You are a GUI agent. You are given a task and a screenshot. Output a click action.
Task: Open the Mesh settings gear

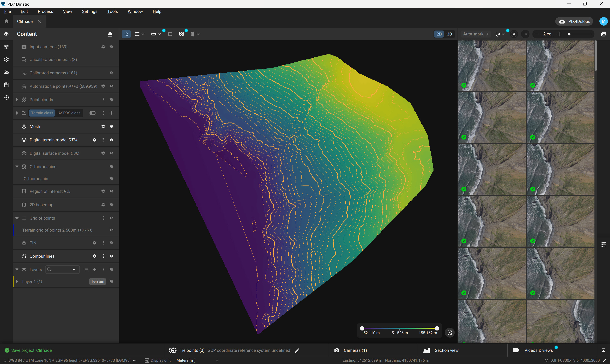click(103, 126)
